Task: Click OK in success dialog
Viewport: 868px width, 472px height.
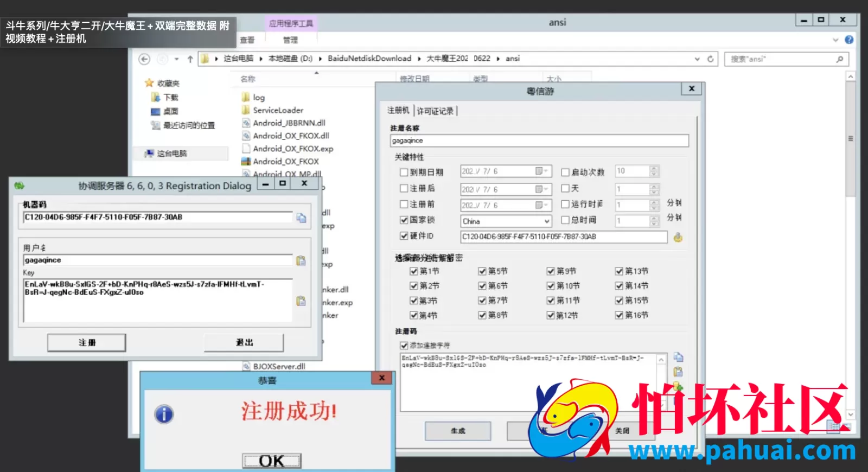Action: [272, 461]
